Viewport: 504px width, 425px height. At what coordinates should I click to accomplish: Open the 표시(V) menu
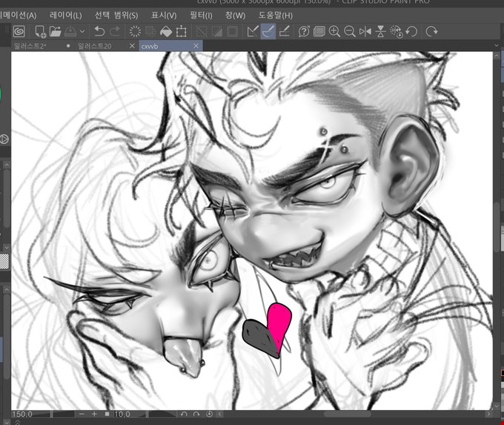pyautogui.click(x=164, y=15)
